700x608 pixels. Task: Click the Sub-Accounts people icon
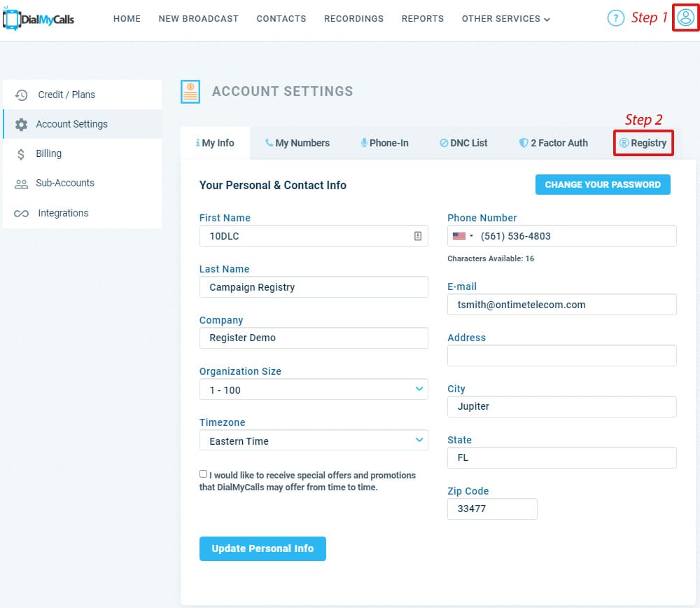(x=22, y=184)
